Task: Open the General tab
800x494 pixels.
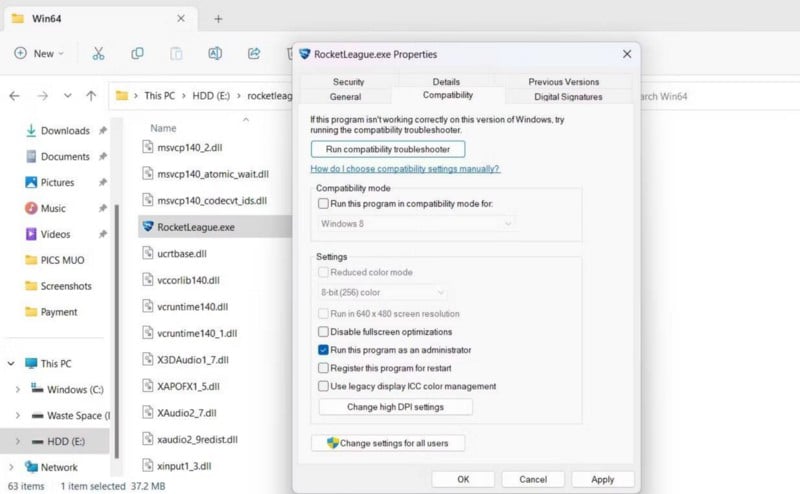Action: (345, 97)
